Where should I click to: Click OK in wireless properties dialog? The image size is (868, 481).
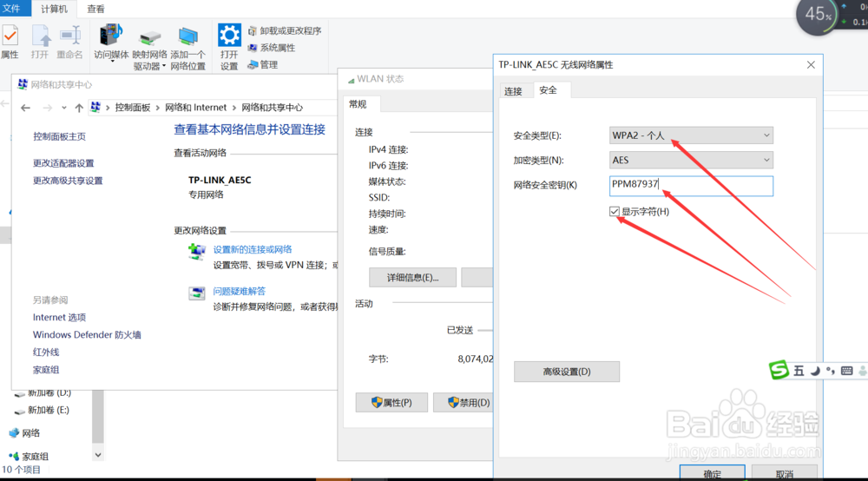[x=712, y=473]
